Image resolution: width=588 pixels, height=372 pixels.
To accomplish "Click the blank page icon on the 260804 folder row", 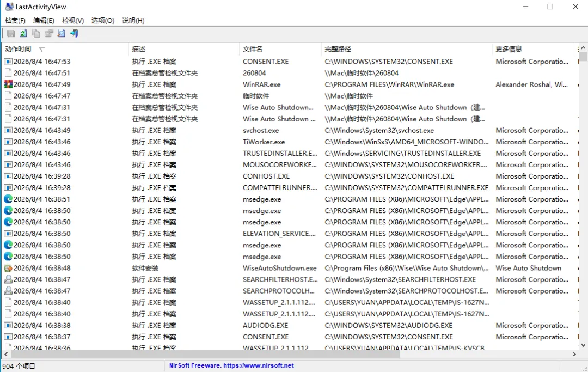I will coord(8,73).
